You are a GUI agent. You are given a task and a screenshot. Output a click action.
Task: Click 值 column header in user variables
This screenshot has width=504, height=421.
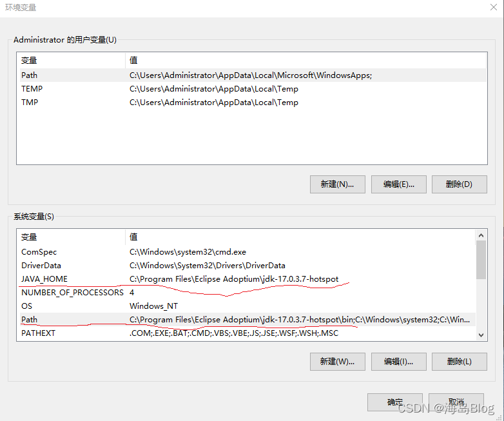(305, 60)
